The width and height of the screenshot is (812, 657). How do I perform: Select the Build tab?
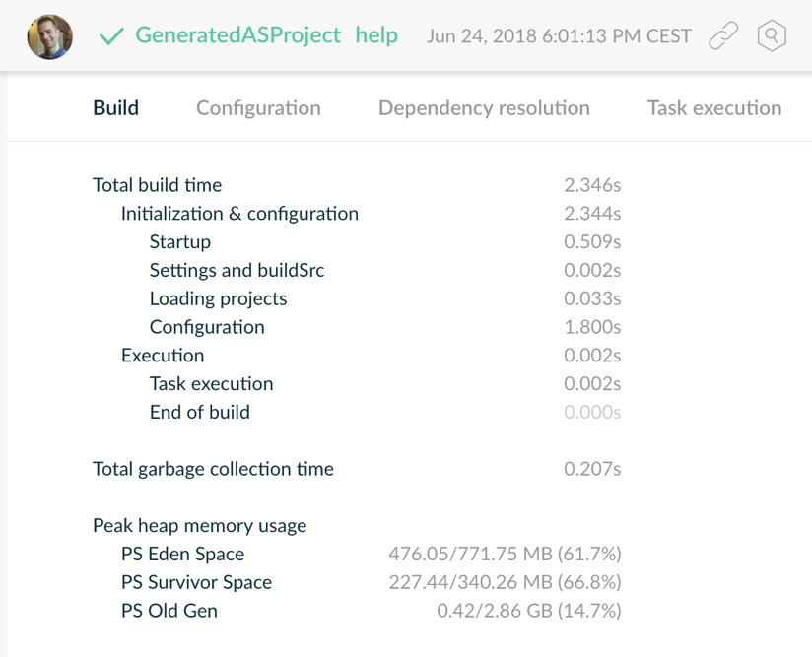(x=115, y=108)
